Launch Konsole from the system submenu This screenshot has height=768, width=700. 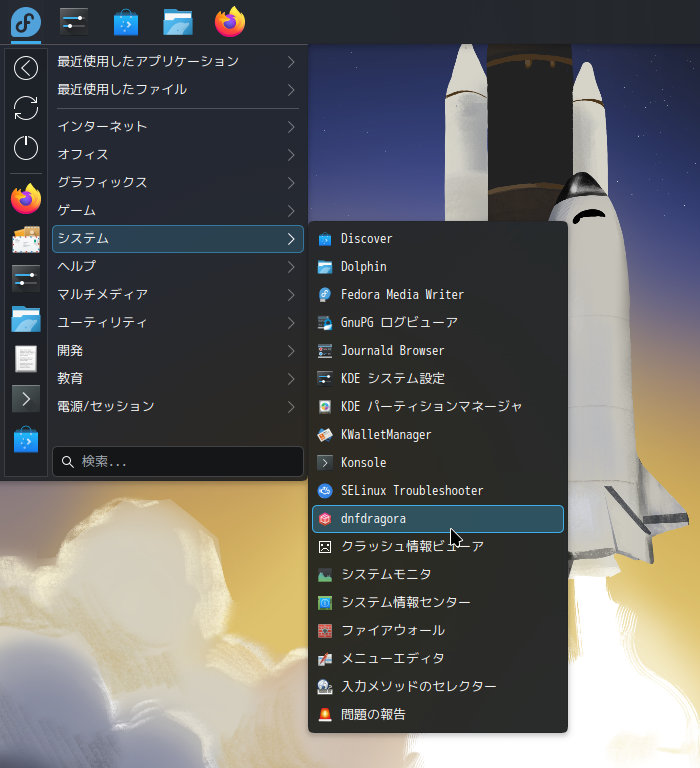click(x=438, y=463)
